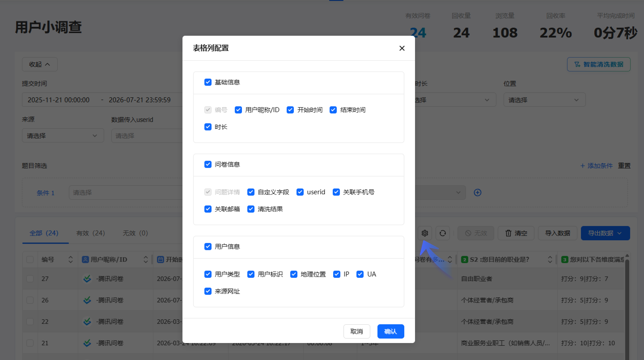
Task: Click start date 2025-11-21 00:00:00 field
Action: pos(59,100)
